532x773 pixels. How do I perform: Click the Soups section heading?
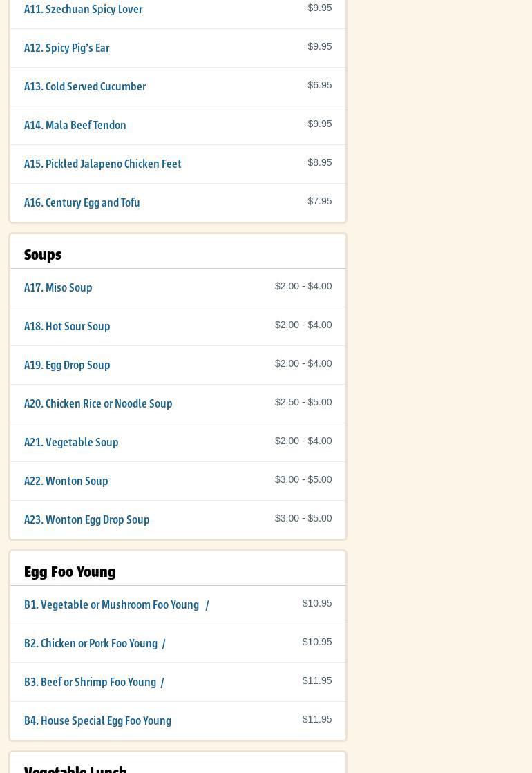point(43,255)
